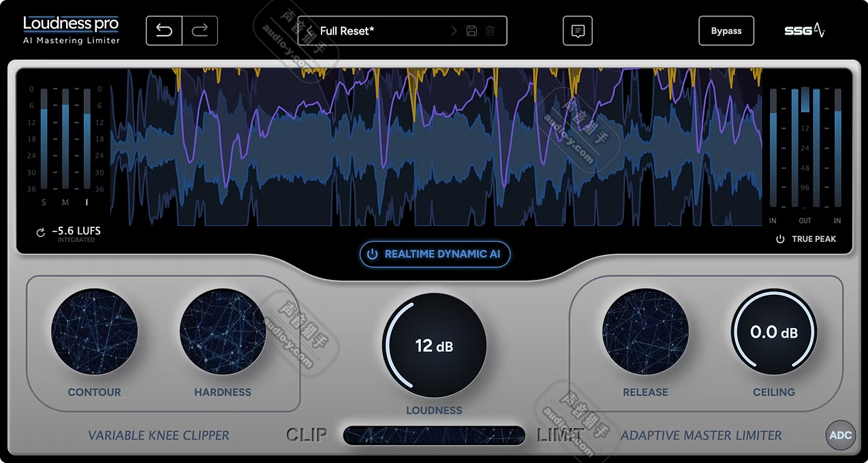The height and width of the screenshot is (463, 868).
Task: Click the LOUDNESS label text
Action: point(434,411)
